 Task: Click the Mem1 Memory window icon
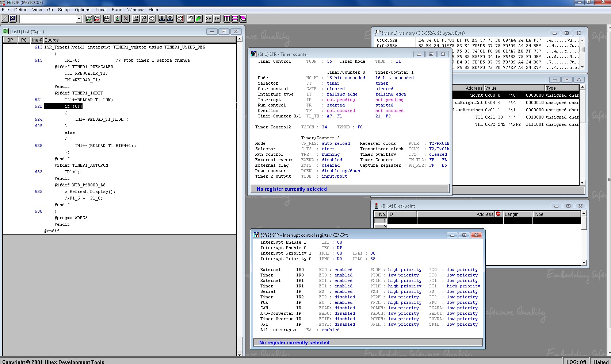(x=378, y=33)
